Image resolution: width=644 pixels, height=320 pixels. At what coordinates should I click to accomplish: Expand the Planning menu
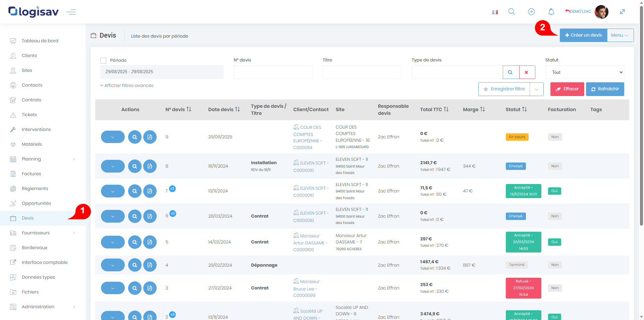43,159
